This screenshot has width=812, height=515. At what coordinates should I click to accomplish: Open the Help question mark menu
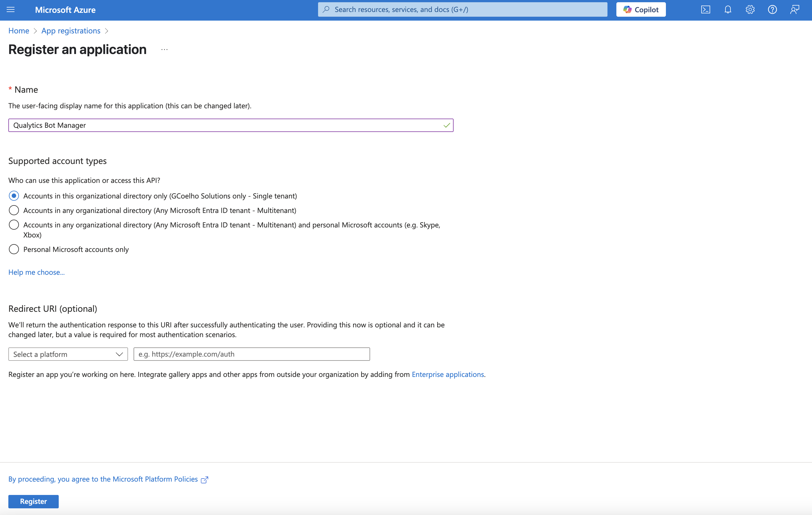point(772,9)
